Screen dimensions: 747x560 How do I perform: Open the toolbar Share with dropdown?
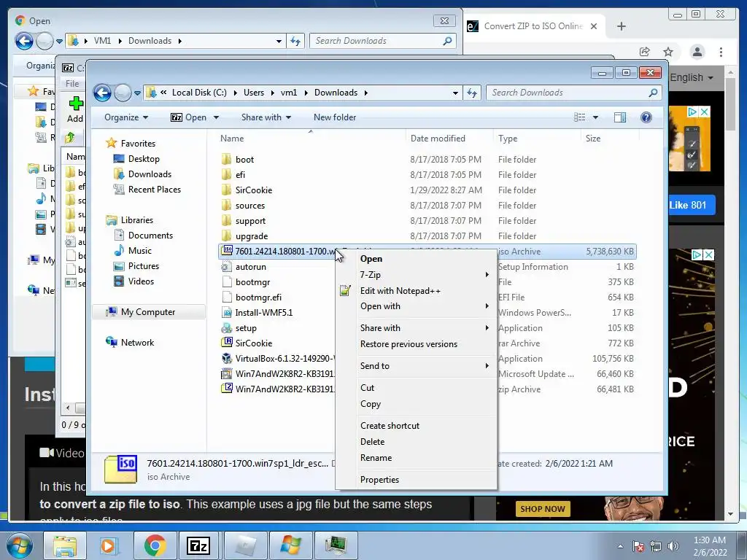tap(266, 117)
